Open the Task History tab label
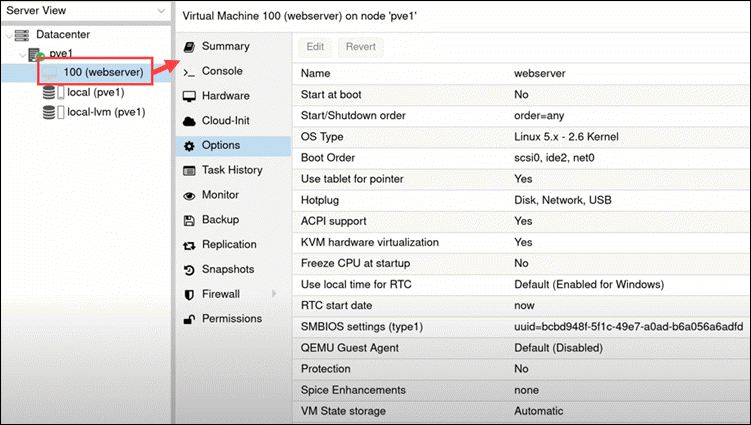Image resolution: width=751 pixels, height=425 pixels. (232, 170)
